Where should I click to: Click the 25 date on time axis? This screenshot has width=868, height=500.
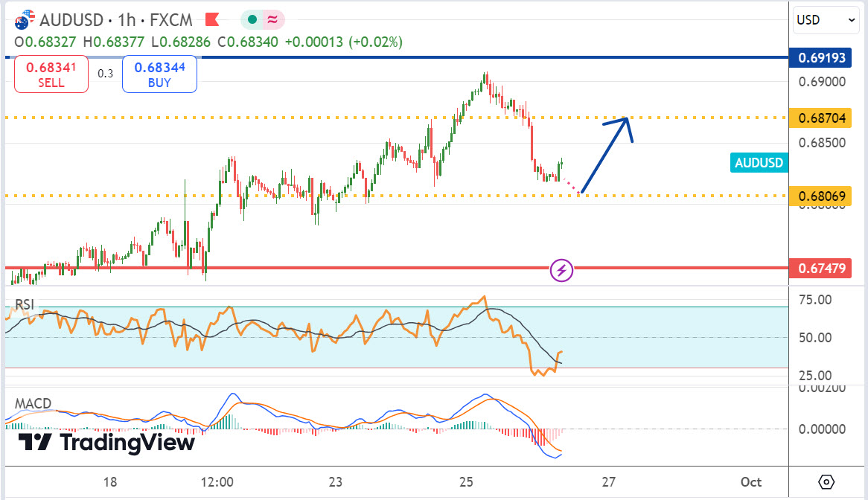[x=466, y=481]
